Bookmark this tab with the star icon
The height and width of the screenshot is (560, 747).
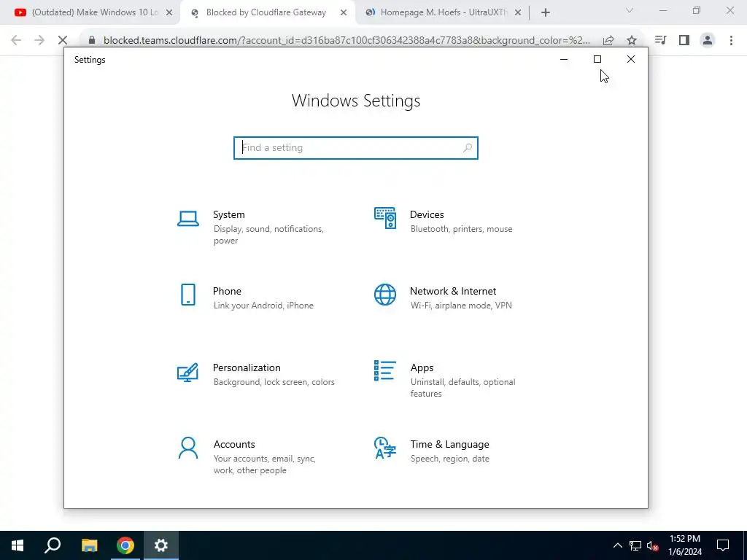point(632,41)
